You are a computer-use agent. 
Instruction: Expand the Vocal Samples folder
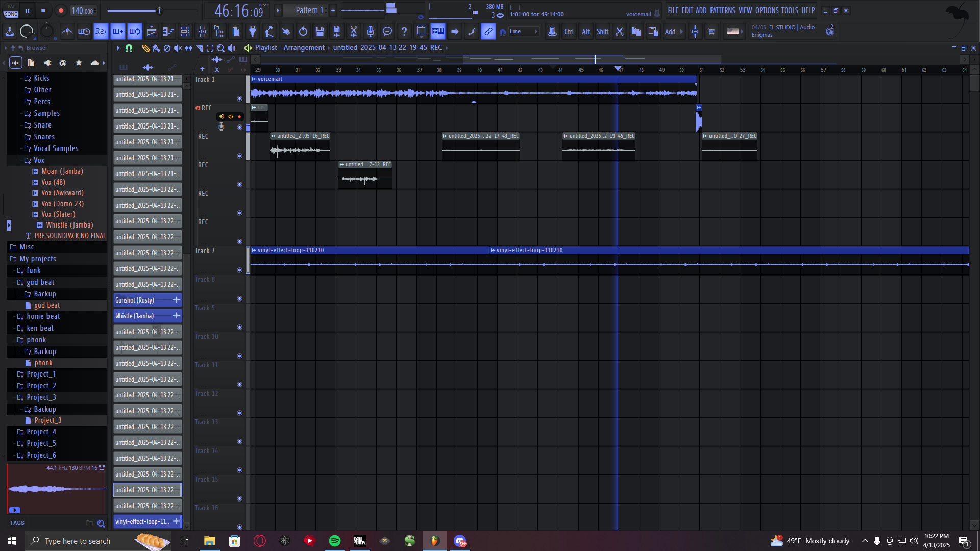56,148
